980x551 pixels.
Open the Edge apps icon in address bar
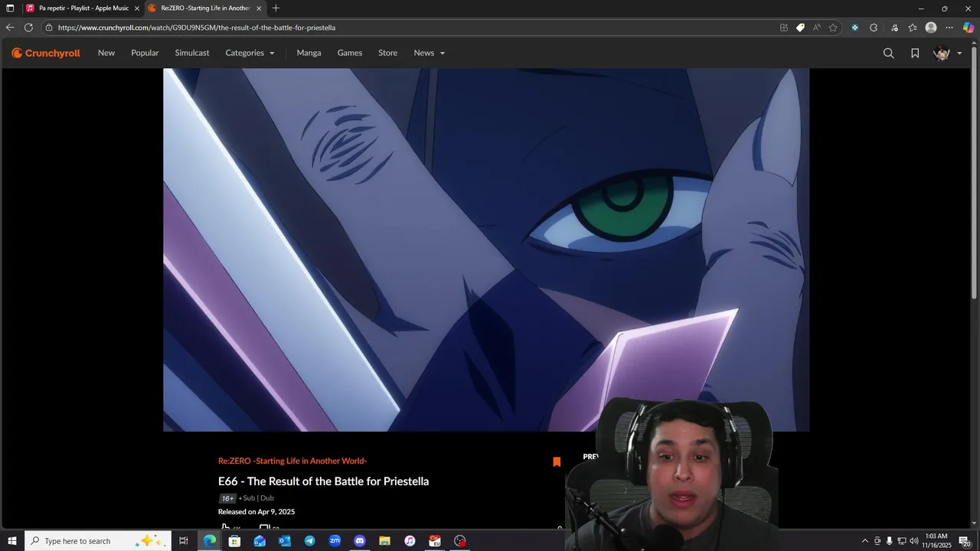pyautogui.click(x=783, y=28)
